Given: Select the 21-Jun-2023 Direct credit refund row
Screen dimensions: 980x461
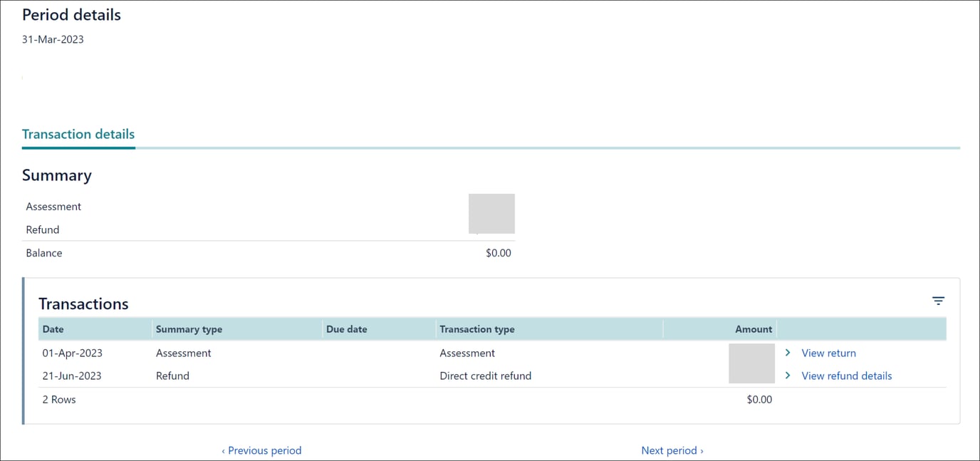Looking at the screenshot, I should [x=285, y=375].
